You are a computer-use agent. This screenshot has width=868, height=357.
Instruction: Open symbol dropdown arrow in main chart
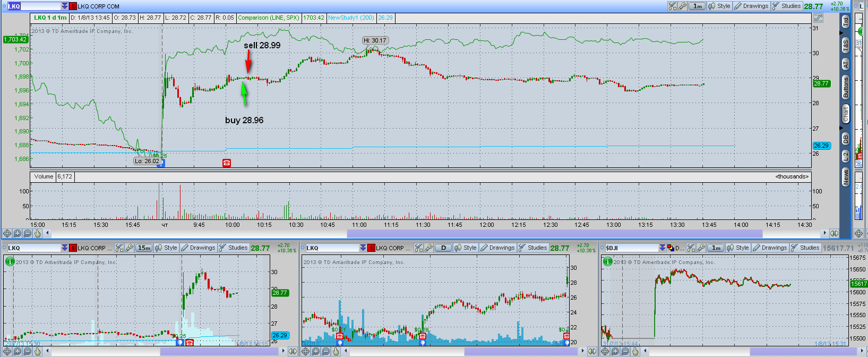pos(65,6)
